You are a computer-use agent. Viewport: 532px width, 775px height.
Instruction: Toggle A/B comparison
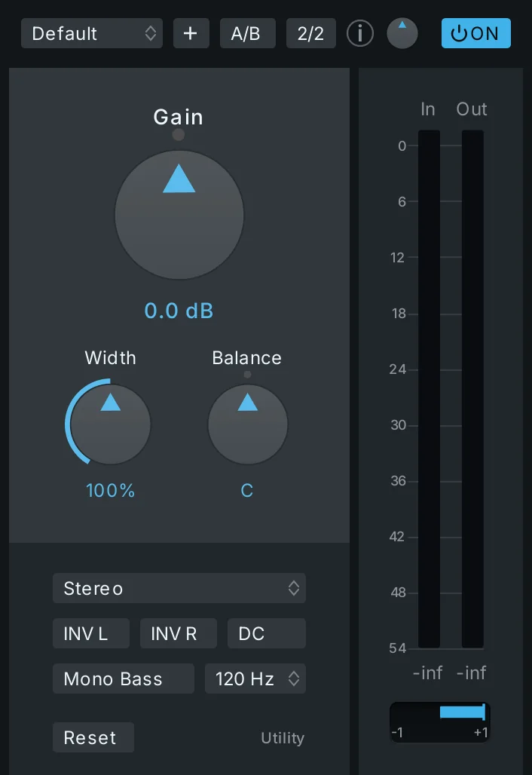point(247,34)
